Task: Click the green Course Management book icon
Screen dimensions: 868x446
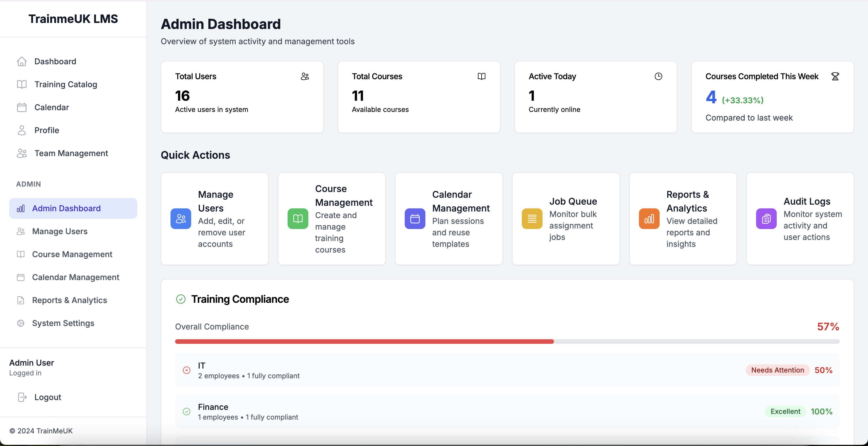Action: tap(298, 218)
